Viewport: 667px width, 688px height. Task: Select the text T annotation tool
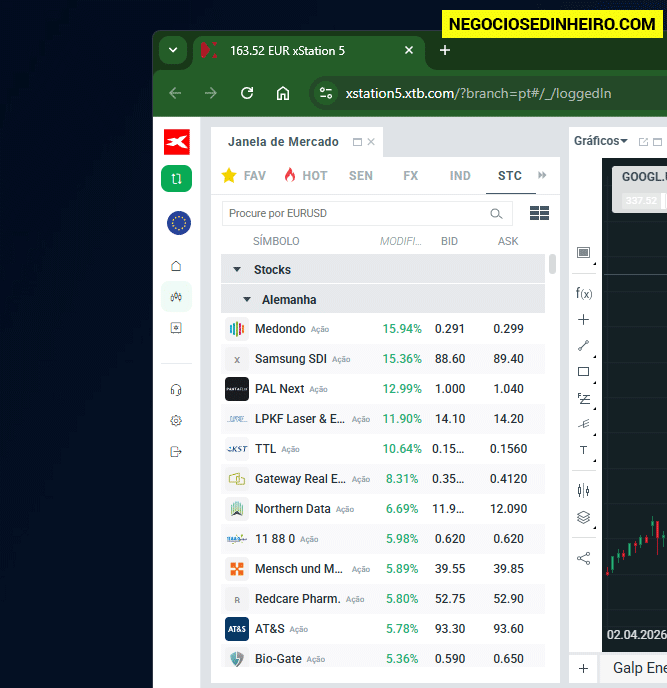tap(584, 450)
